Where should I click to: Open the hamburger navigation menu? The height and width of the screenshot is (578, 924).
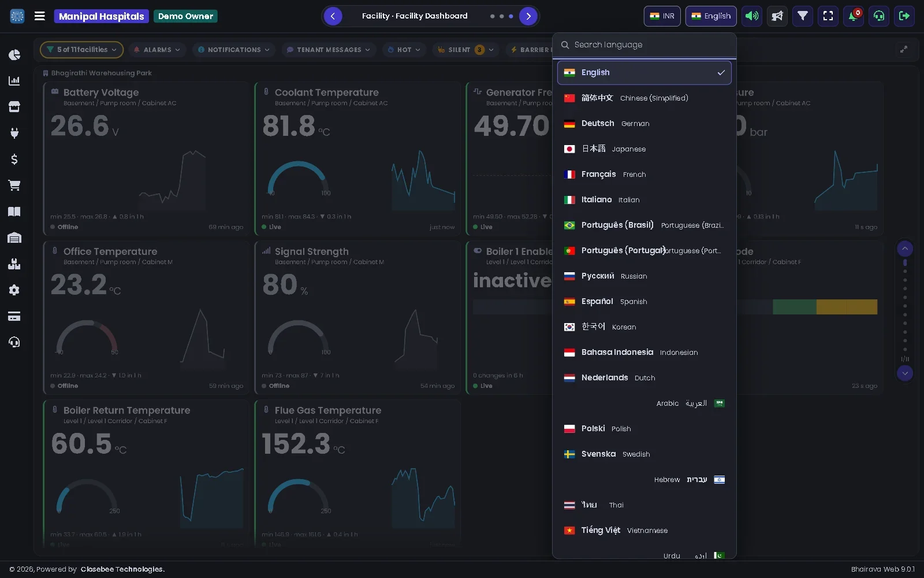pos(40,16)
